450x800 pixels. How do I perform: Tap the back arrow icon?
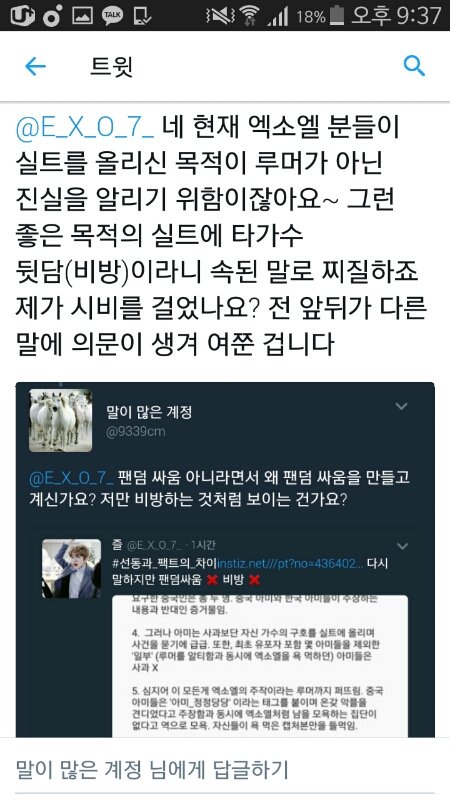(x=35, y=66)
